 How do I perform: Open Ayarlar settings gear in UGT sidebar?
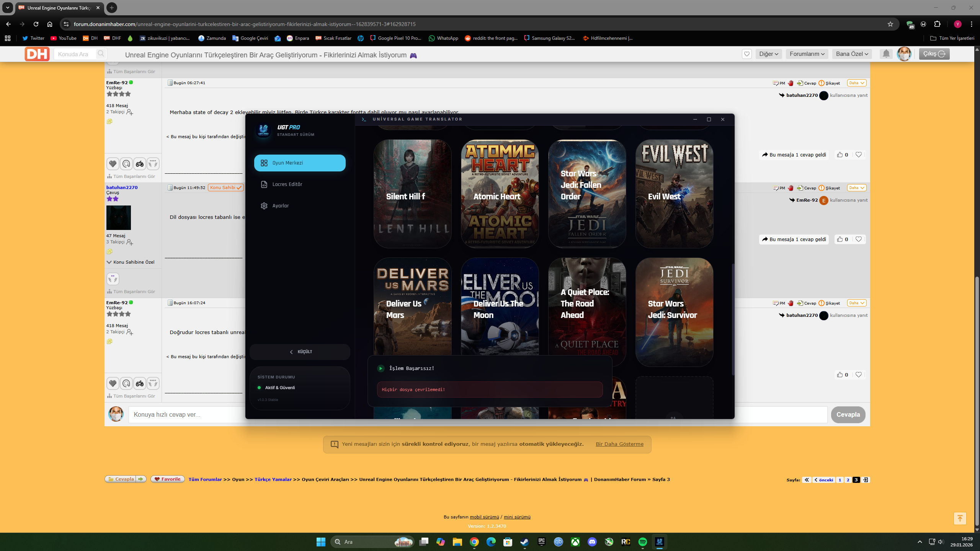[x=264, y=206]
